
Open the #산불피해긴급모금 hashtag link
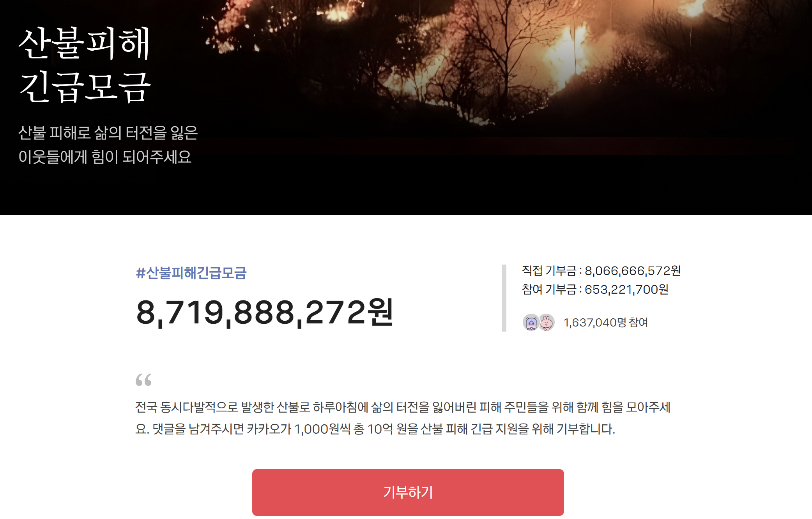click(191, 273)
